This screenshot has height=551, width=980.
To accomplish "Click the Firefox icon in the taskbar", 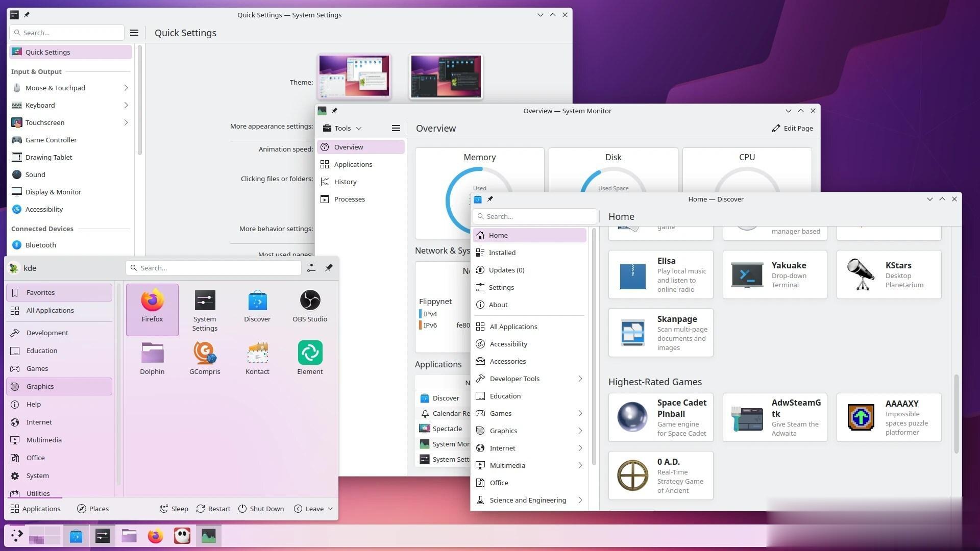I will 155,536.
